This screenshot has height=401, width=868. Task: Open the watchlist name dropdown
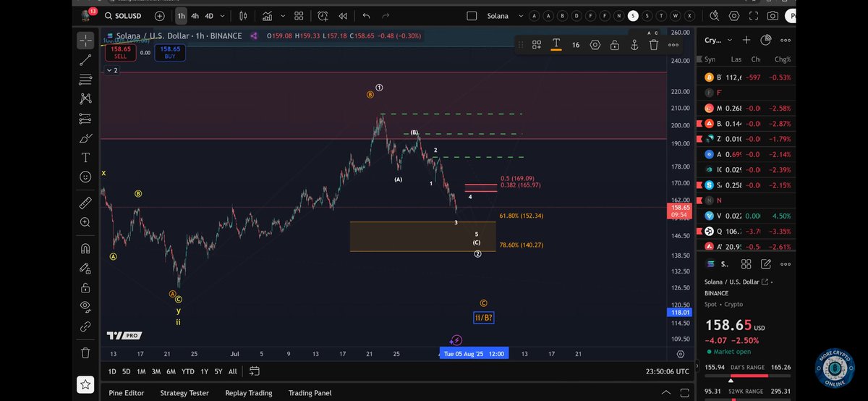pos(718,40)
